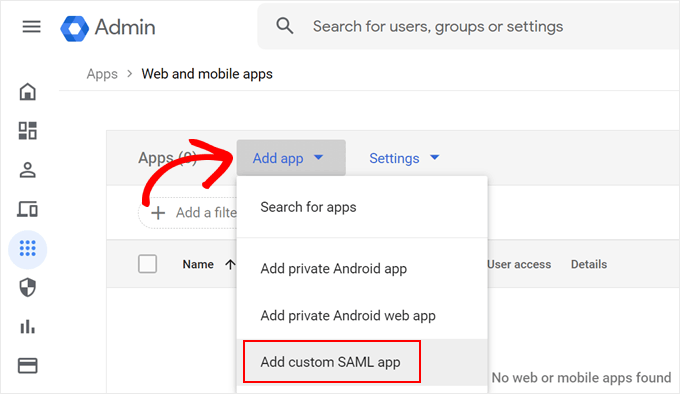The width and height of the screenshot is (680, 394).
Task: Click the Details column header
Action: click(588, 264)
